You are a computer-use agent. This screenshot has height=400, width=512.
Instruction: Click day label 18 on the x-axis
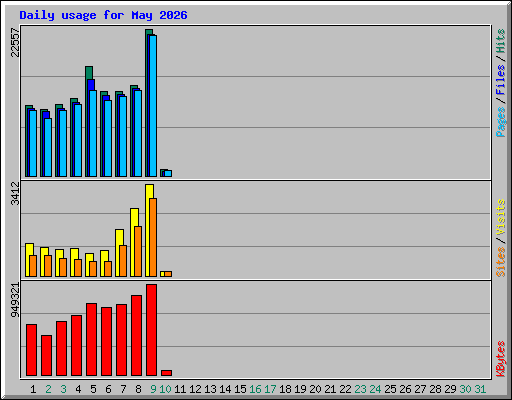pyautogui.click(x=285, y=389)
